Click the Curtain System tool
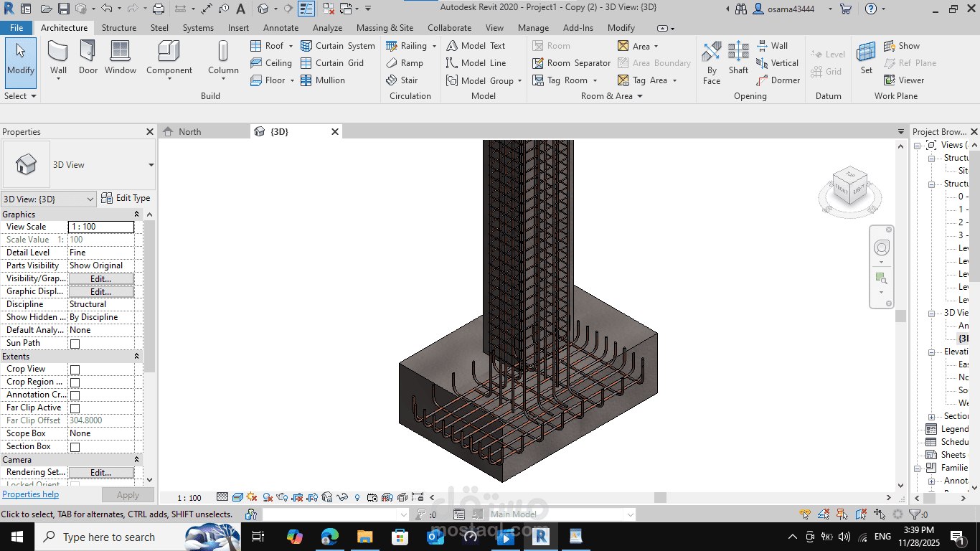Image resolution: width=980 pixels, height=551 pixels. [338, 45]
